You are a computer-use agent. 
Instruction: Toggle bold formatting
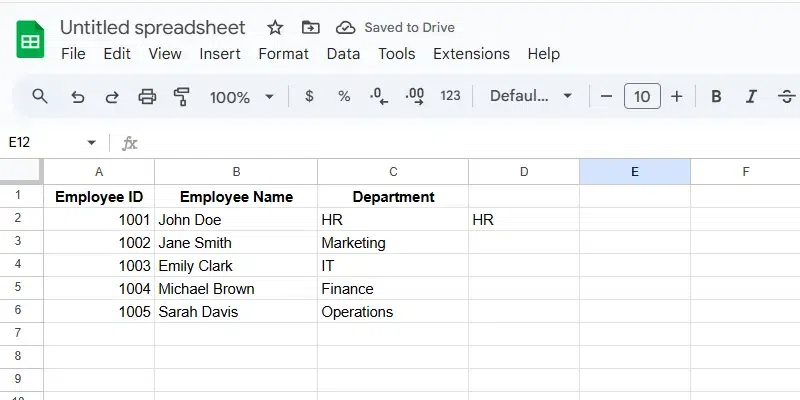coord(716,97)
